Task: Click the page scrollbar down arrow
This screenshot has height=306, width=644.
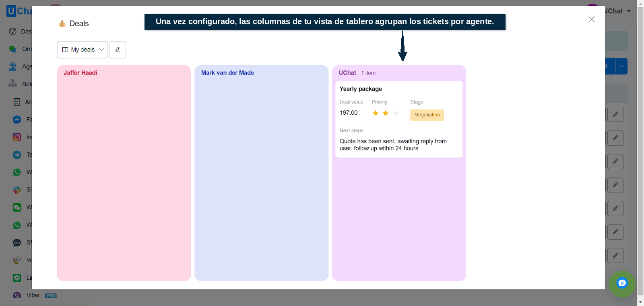Action: [x=640, y=302]
